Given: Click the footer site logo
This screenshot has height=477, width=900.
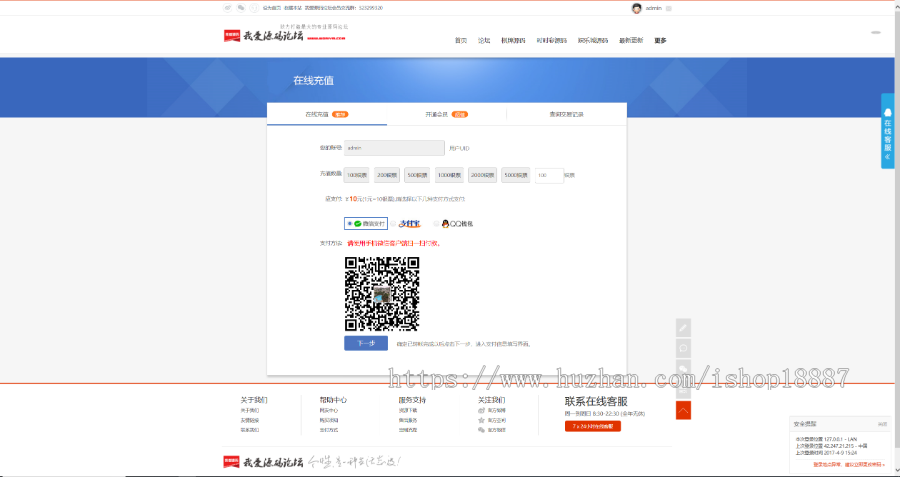Looking at the screenshot, I should 263,462.
